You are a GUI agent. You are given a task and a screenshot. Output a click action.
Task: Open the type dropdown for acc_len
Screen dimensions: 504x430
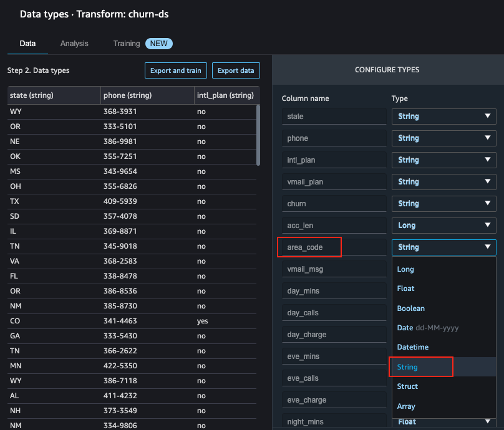(x=444, y=226)
